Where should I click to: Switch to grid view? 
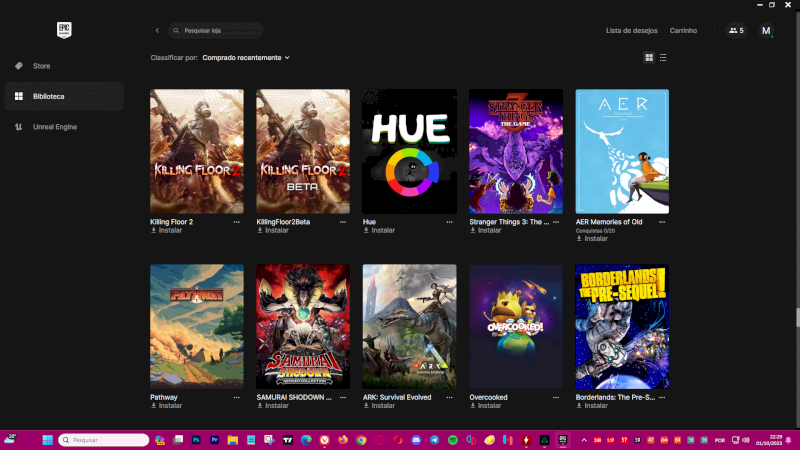coord(649,58)
